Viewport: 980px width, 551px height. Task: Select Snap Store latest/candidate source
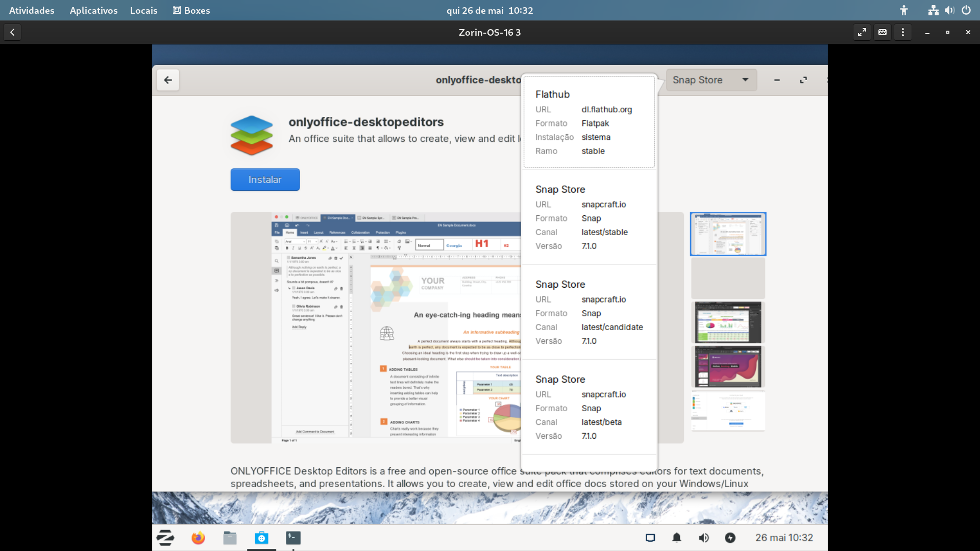(589, 312)
